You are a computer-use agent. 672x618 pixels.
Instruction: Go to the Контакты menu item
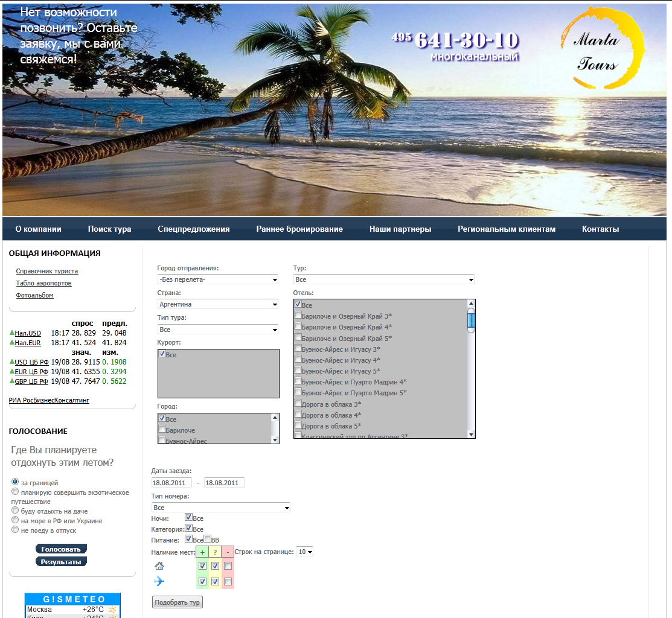(x=600, y=229)
